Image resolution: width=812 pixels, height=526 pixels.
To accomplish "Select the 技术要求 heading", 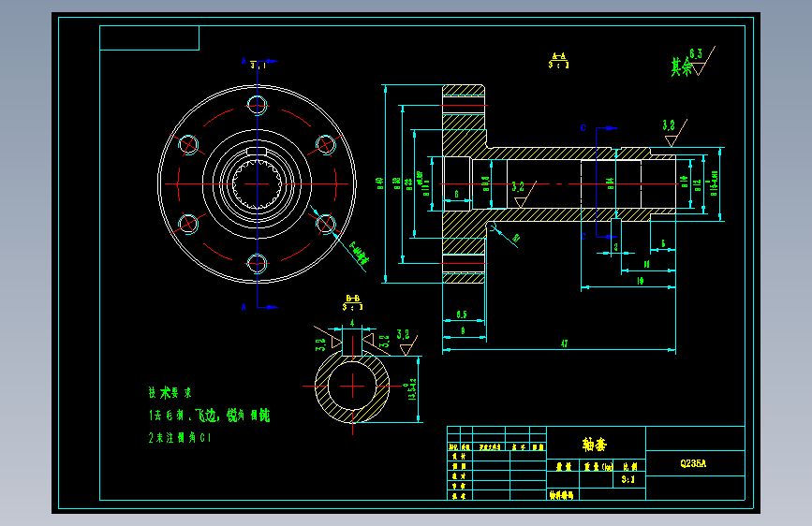I will (x=170, y=392).
